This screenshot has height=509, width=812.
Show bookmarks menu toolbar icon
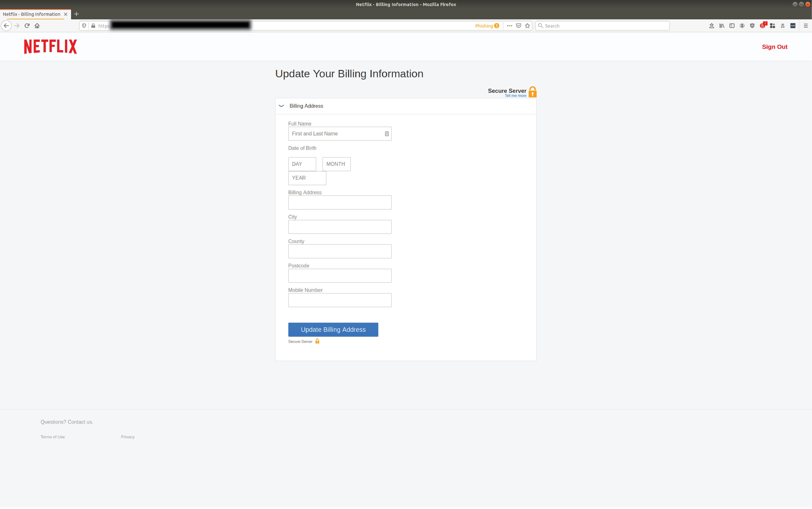712,26
